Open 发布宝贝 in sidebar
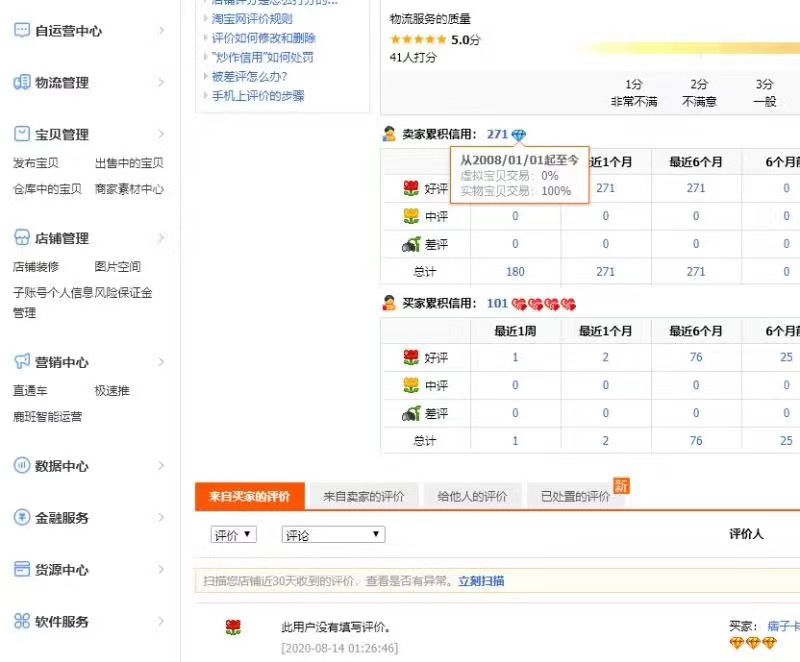Viewport: 800px width, 662px height. pos(36,163)
